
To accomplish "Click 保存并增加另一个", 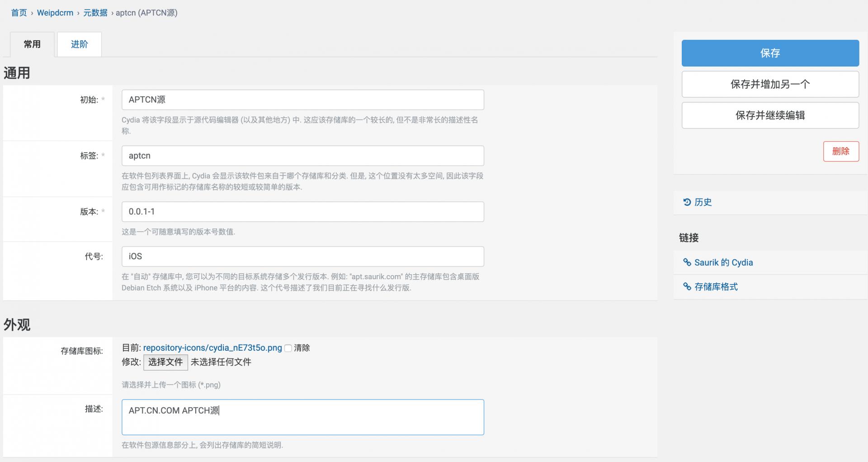I will click(x=770, y=84).
